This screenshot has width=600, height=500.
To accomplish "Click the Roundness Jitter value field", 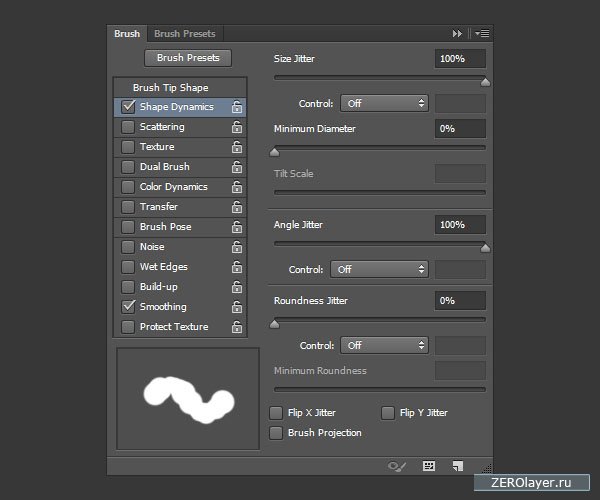I will (x=460, y=301).
